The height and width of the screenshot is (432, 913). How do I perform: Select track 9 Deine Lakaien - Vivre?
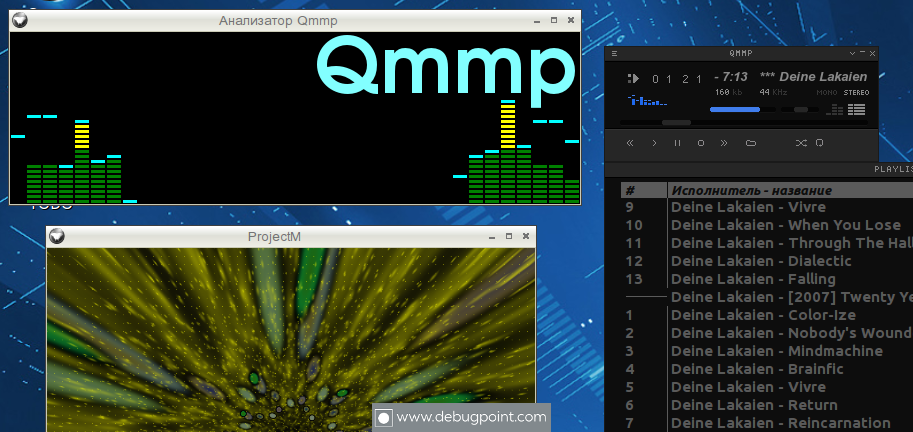(x=767, y=207)
